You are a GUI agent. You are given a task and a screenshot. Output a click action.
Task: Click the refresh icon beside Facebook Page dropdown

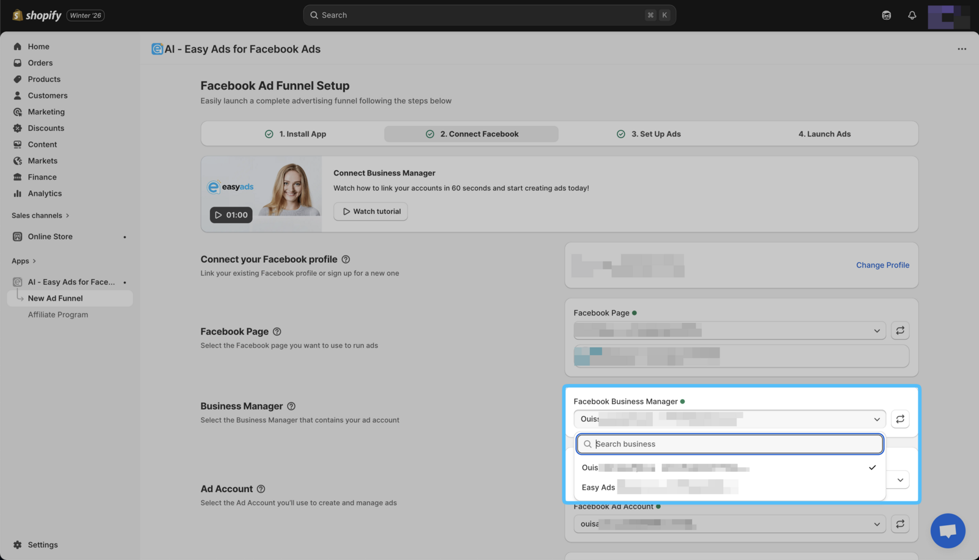(x=900, y=331)
